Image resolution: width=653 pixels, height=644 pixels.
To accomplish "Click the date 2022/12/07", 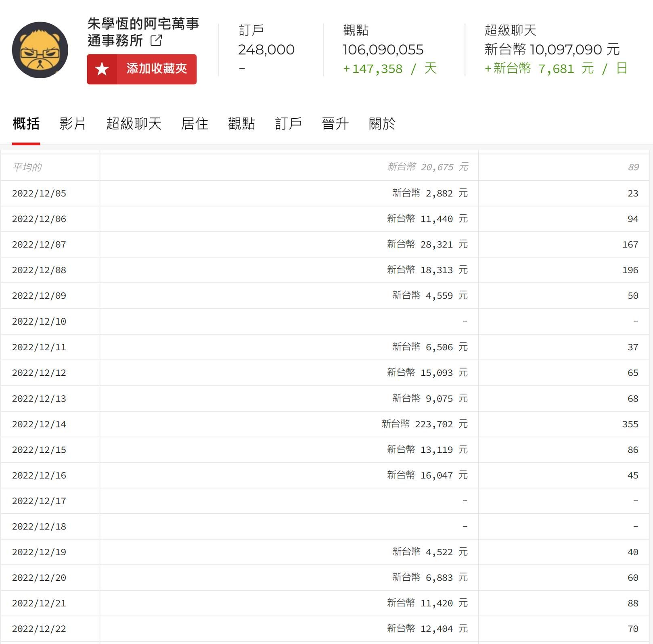I will (39, 245).
